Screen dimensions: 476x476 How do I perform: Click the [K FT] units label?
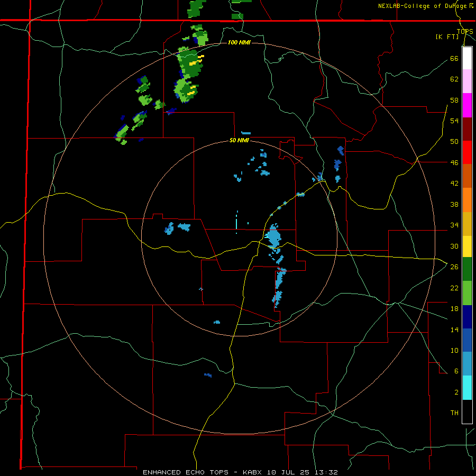pyautogui.click(x=447, y=37)
